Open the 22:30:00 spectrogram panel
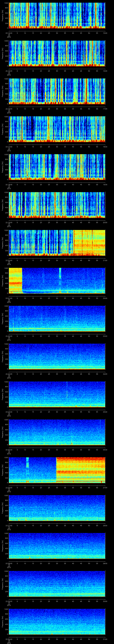The image size is (114, 644). pos(57,621)
